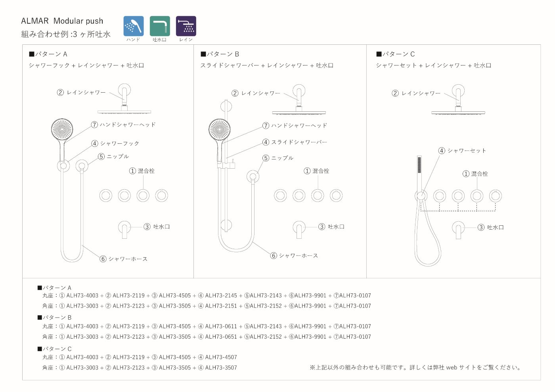Click the spout drawing in Pattern A

(124, 230)
